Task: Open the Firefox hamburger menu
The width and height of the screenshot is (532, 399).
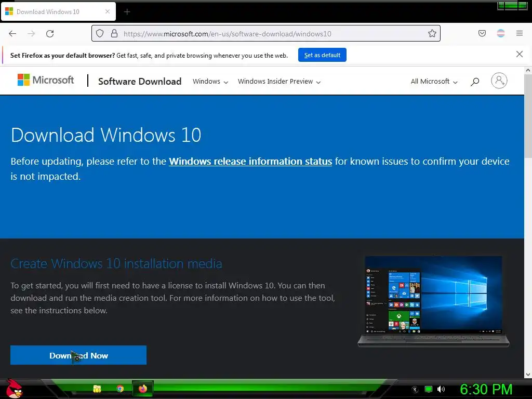Action: click(x=519, y=33)
